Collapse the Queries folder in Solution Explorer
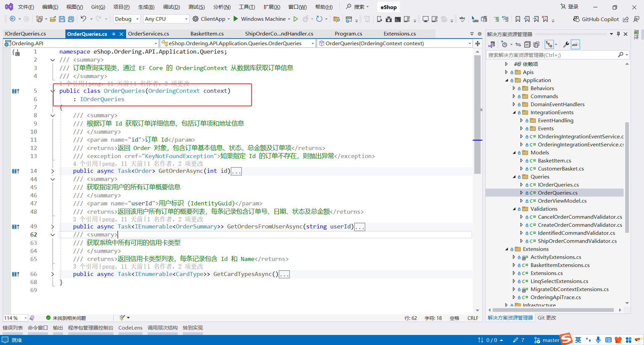 coord(514,177)
